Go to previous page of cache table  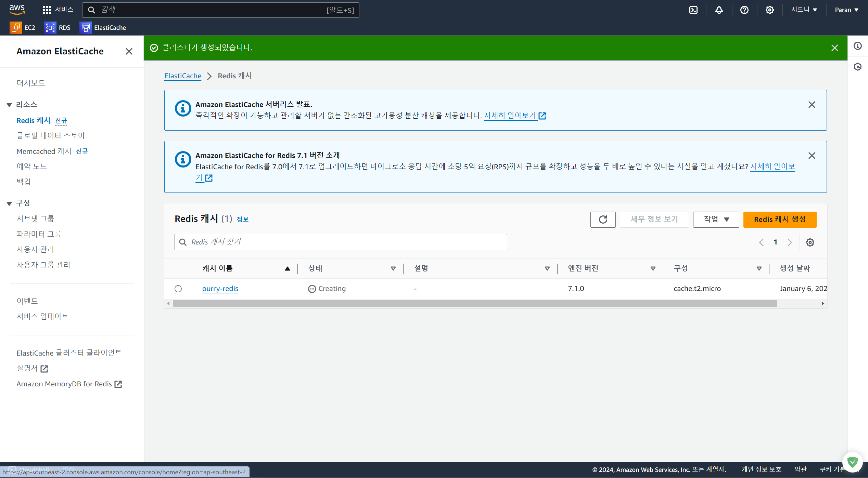click(761, 242)
